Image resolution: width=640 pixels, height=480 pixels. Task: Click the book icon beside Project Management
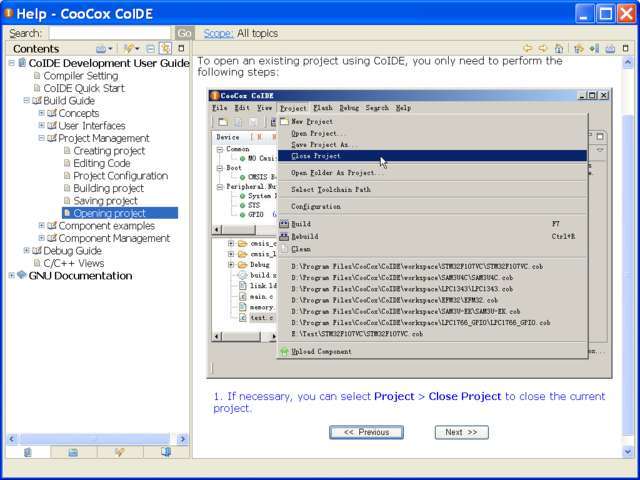click(52, 138)
